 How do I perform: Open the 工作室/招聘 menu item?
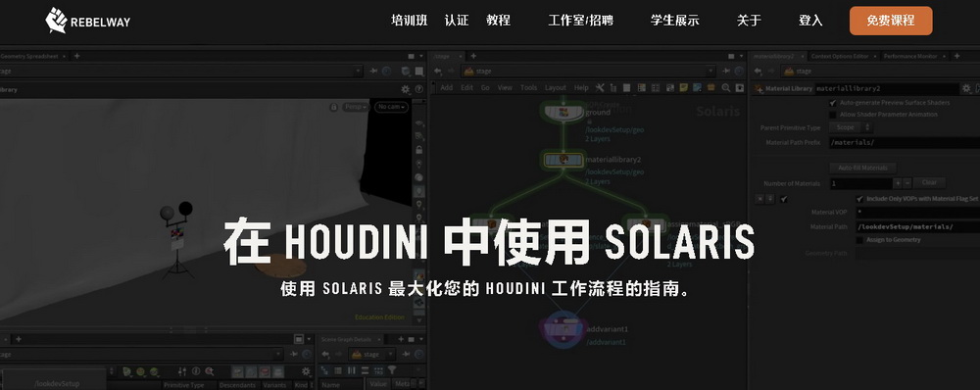tap(580, 20)
